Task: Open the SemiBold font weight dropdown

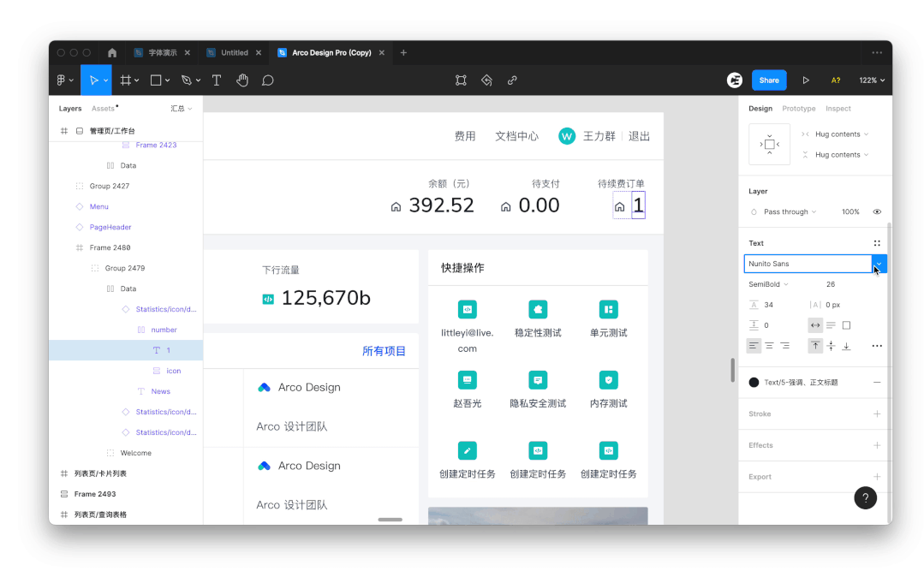Action: 768,284
